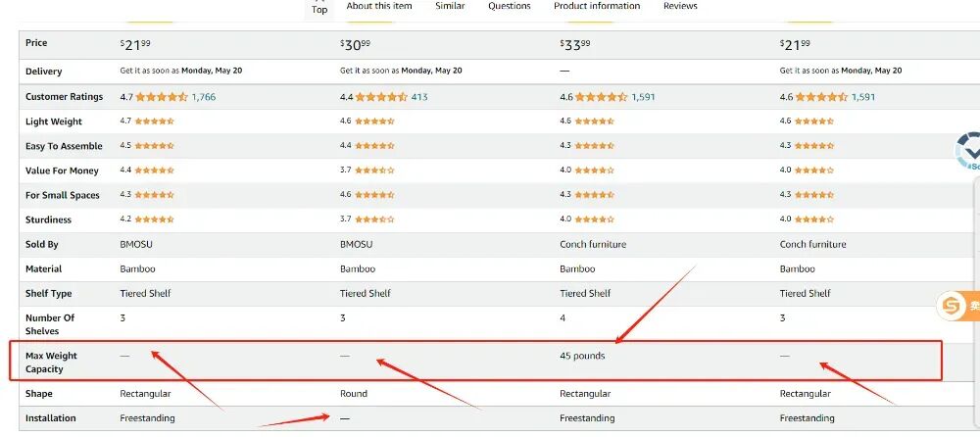980x437 pixels.
Task: Click the Max Weight Capacity row label
Action: (x=51, y=362)
